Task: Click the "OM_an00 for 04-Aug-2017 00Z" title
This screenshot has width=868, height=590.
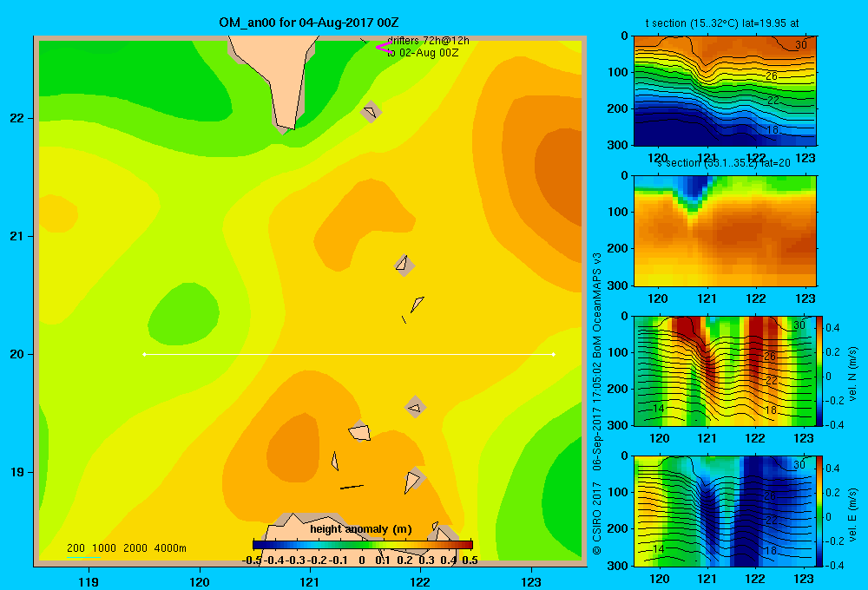Action: pyautogui.click(x=308, y=23)
